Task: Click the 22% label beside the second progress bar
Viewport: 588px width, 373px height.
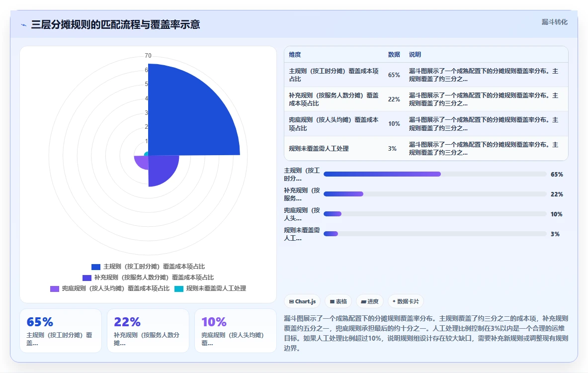Action: (557, 194)
